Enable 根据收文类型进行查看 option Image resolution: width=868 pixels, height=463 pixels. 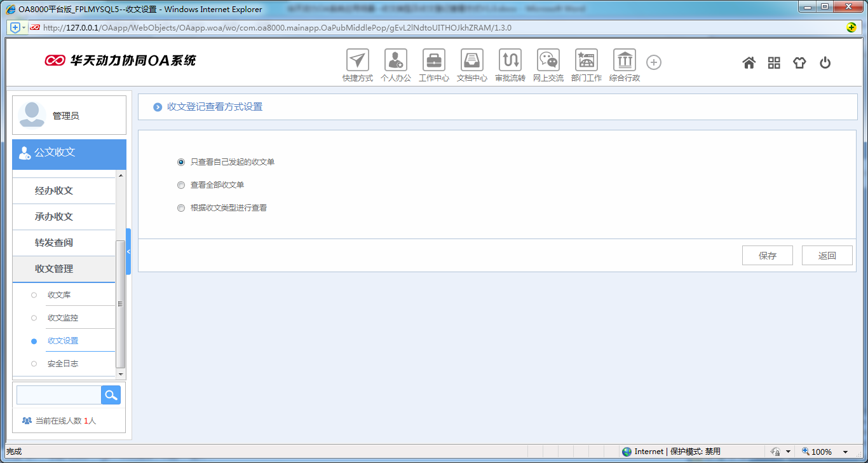181,207
